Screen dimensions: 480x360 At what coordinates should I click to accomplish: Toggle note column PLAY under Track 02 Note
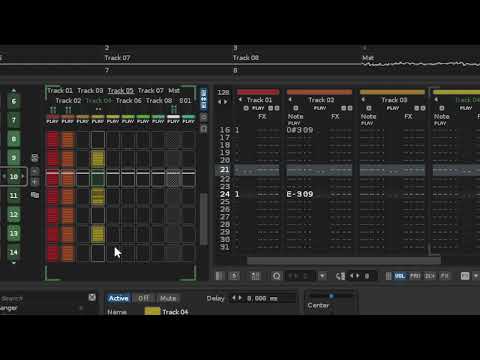(294, 123)
